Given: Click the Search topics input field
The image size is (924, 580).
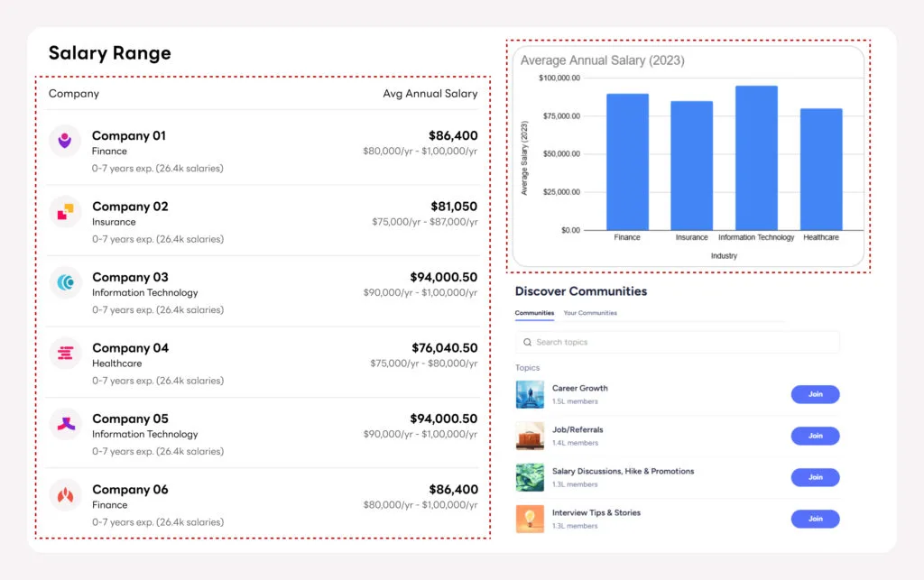Looking at the screenshot, I should click(677, 343).
